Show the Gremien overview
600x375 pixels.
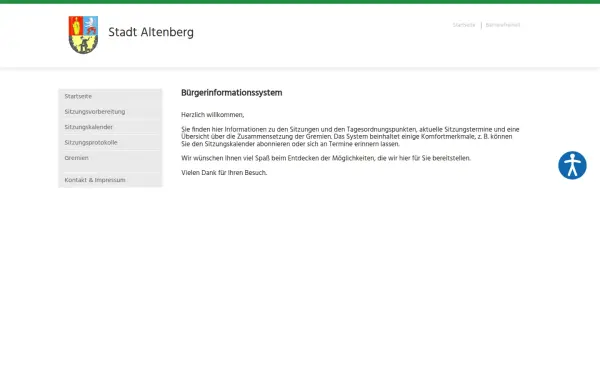point(76,158)
